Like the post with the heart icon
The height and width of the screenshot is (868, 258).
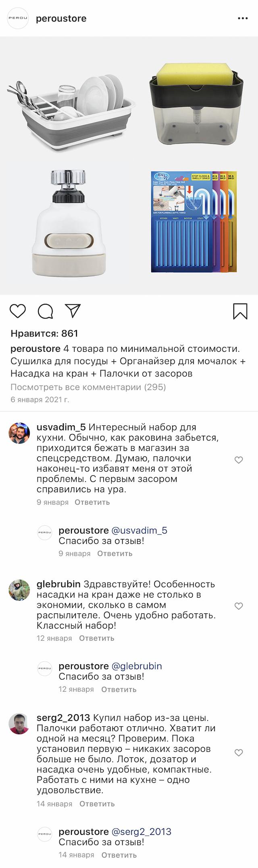pos(18,311)
